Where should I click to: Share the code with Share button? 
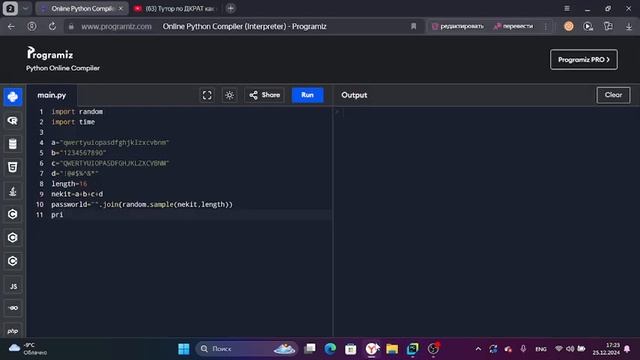pos(264,95)
